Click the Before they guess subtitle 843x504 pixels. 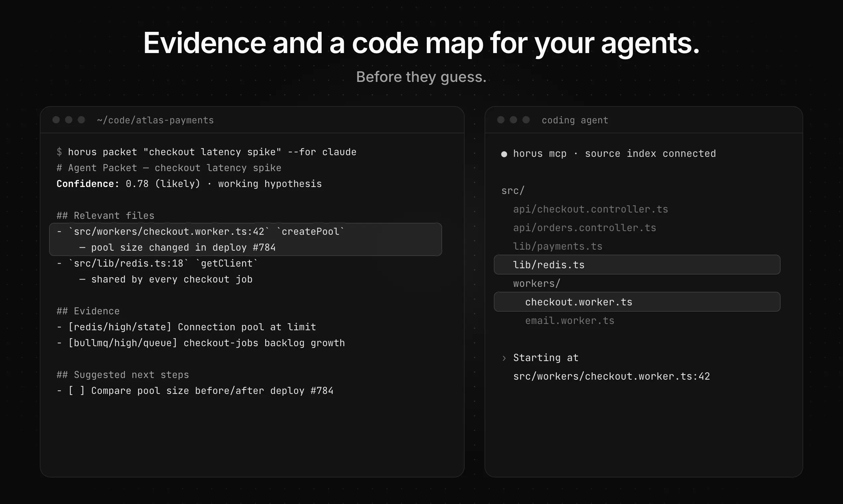point(421,77)
